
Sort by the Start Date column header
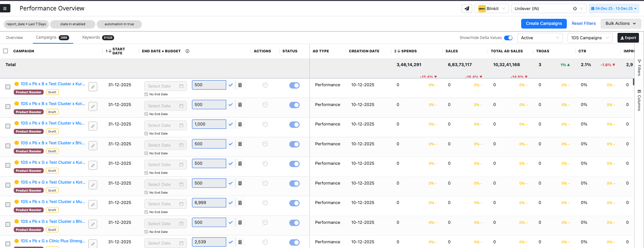(118, 51)
